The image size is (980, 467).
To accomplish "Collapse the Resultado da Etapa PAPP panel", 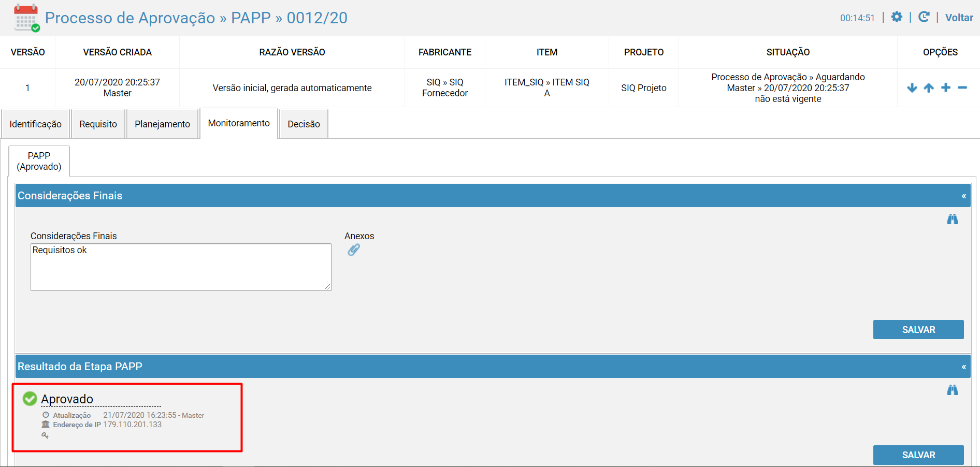I will click(963, 367).
